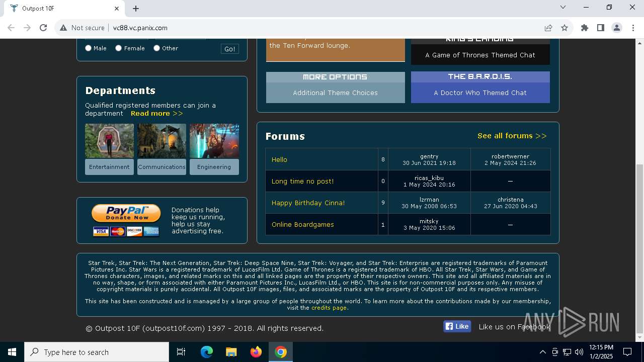The image size is (644, 362).
Task: Open Departments Read more link
Action: pyautogui.click(x=156, y=114)
